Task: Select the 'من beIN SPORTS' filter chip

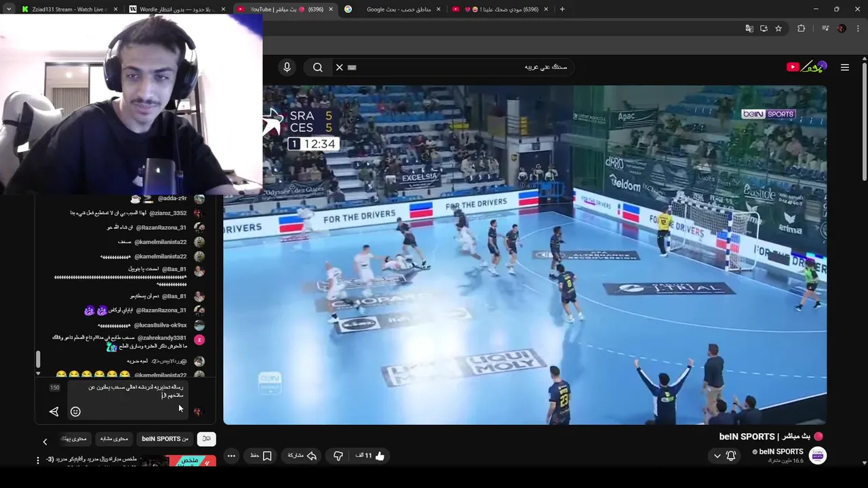Action: (x=165, y=439)
